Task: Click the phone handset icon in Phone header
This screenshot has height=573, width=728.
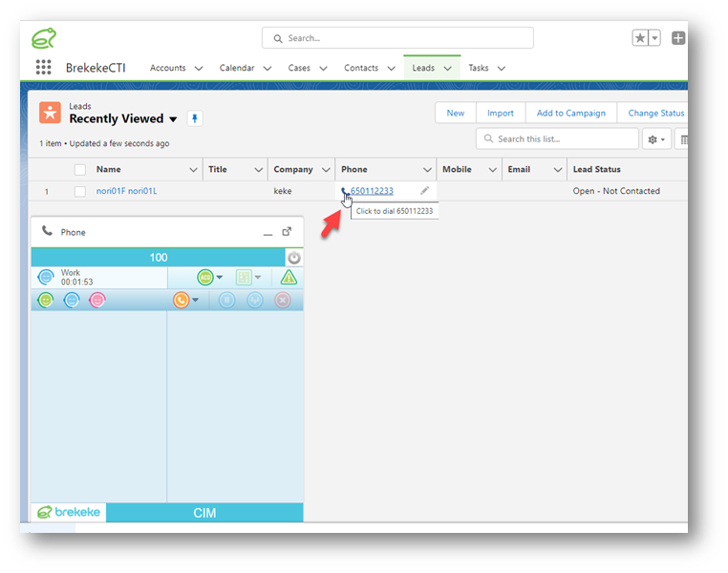Action: coord(48,230)
